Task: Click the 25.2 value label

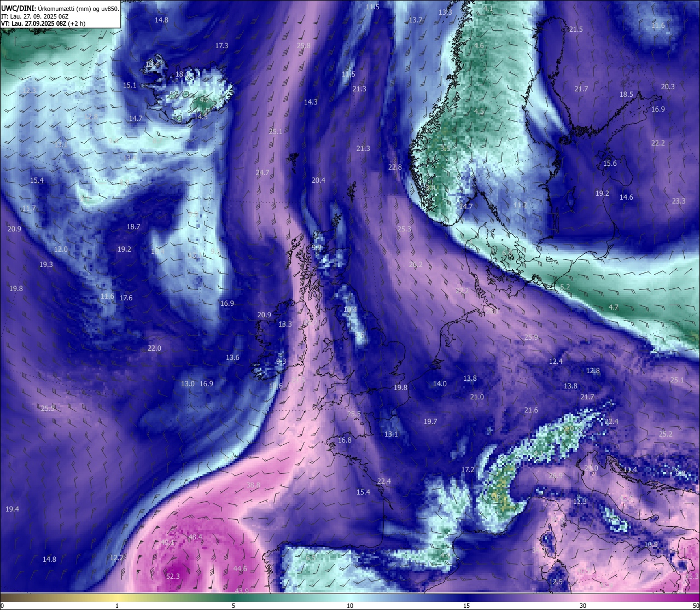Action: (666, 434)
